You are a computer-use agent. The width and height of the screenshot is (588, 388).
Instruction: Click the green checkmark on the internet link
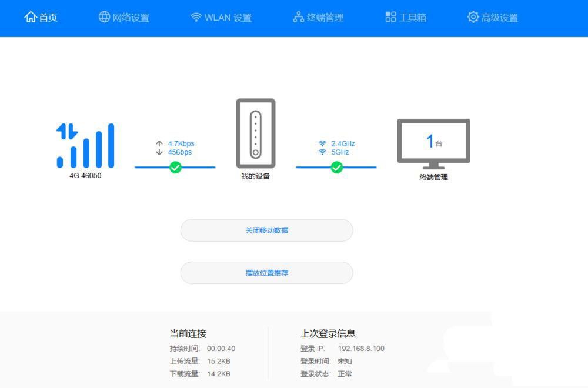[175, 167]
